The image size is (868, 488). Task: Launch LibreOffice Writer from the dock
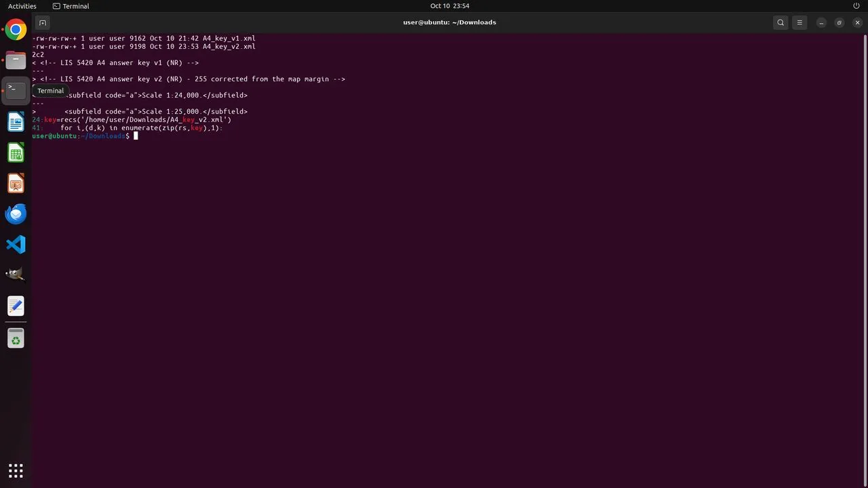point(16,122)
